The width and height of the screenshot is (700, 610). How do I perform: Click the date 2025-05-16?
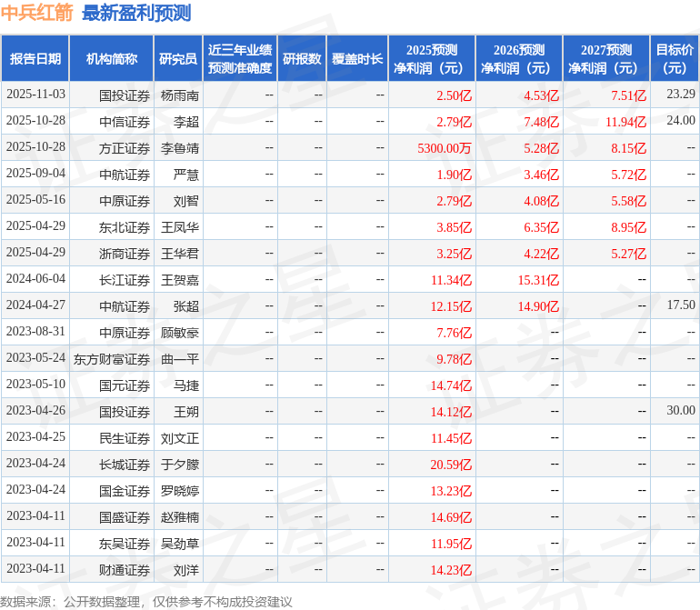[x=35, y=200]
